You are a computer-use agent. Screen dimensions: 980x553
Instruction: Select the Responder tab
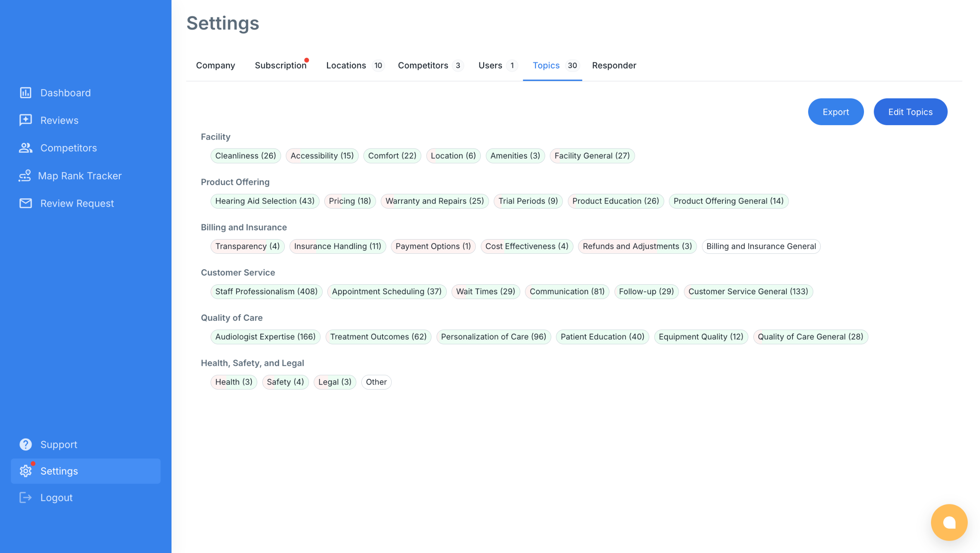pyautogui.click(x=614, y=65)
